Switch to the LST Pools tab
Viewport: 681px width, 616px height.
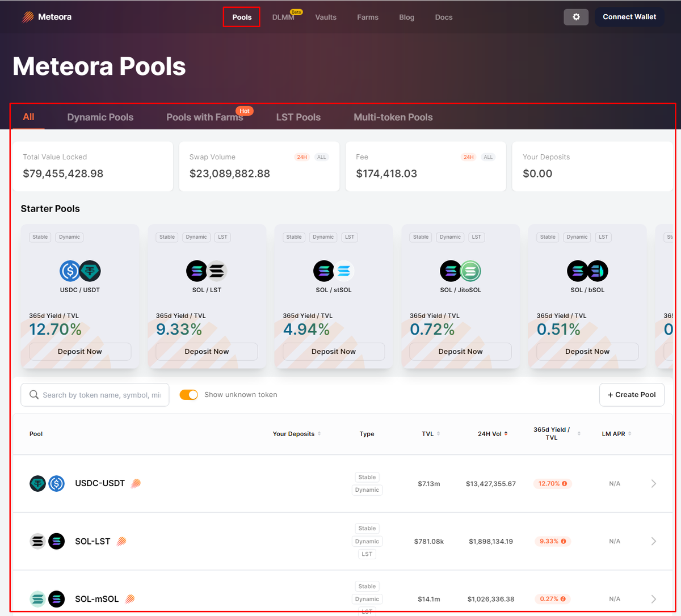tap(299, 117)
